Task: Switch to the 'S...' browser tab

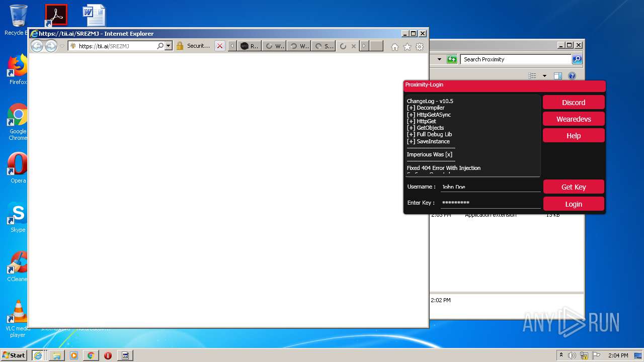Action: (323, 46)
